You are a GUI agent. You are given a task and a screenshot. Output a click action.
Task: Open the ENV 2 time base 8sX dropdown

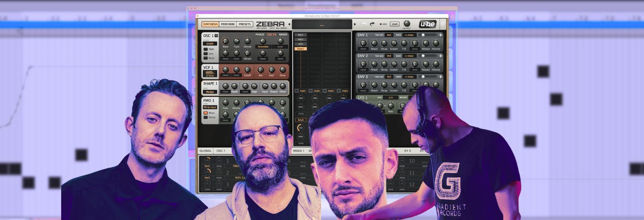pos(389,56)
